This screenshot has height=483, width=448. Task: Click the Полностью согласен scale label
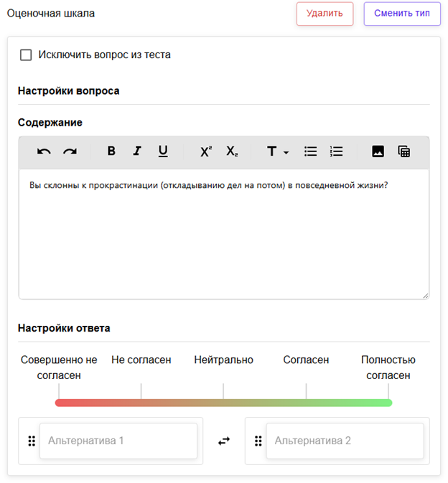[x=388, y=367]
